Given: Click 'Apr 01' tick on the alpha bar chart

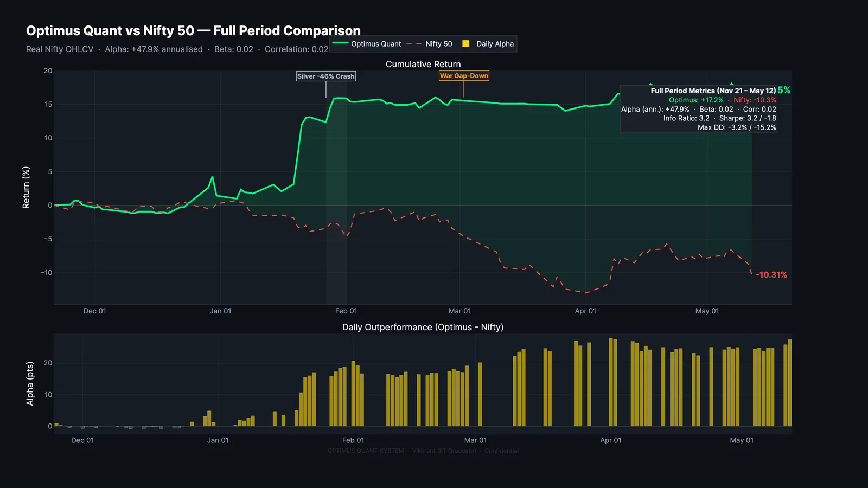Looking at the screenshot, I should [x=610, y=440].
